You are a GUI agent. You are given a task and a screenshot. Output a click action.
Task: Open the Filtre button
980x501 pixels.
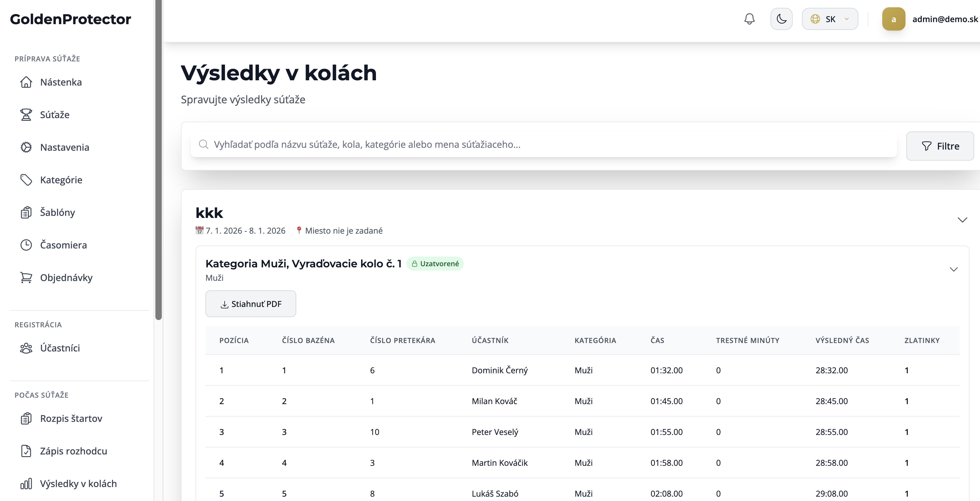[x=940, y=146]
